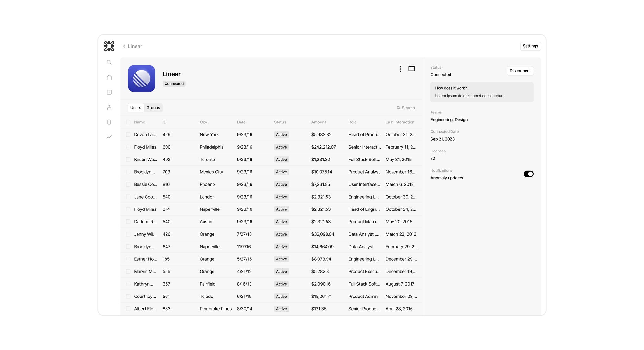The width and height of the screenshot is (644, 350).
Task: Click the device icon in the sidebar
Action: [x=109, y=122]
